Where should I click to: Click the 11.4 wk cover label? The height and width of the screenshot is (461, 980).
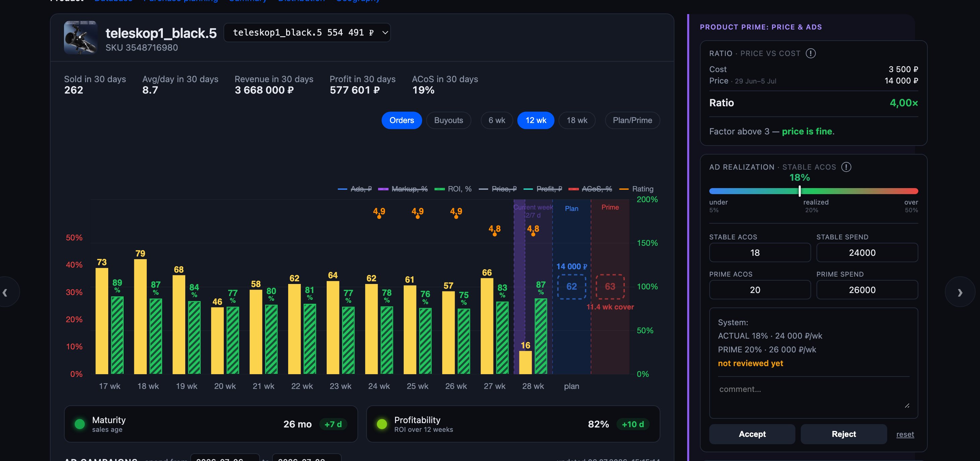610,307
